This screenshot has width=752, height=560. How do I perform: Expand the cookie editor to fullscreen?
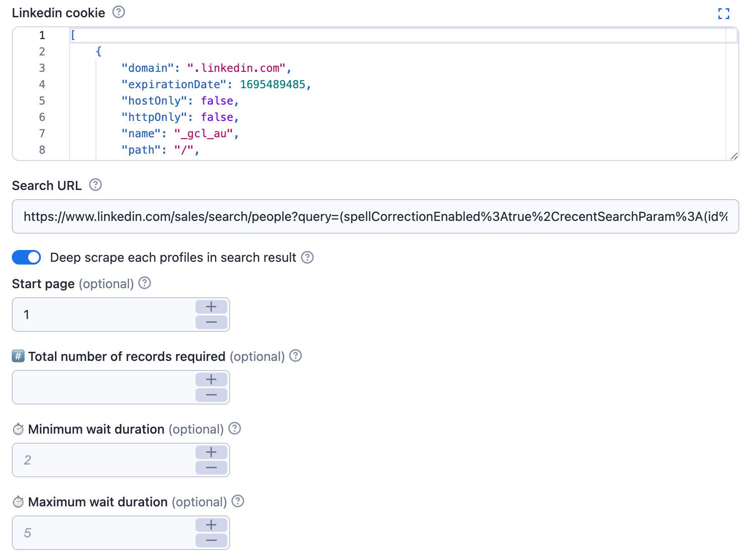point(724,14)
